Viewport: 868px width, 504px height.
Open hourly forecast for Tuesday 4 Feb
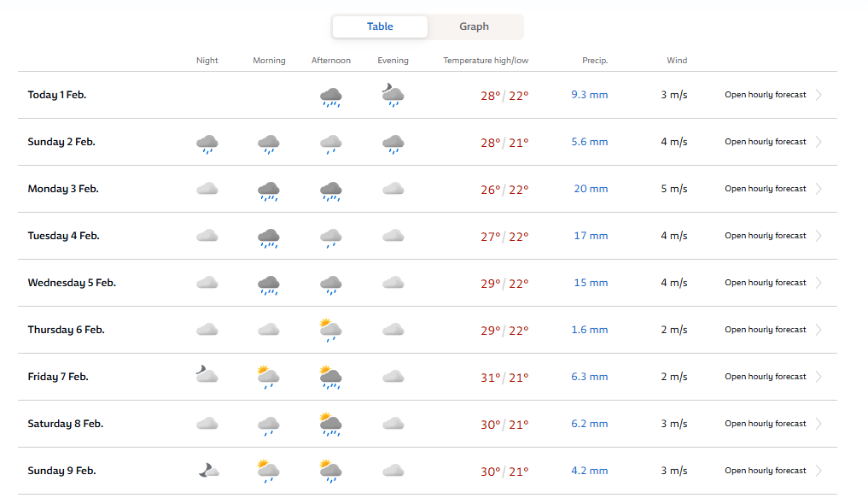(x=765, y=236)
